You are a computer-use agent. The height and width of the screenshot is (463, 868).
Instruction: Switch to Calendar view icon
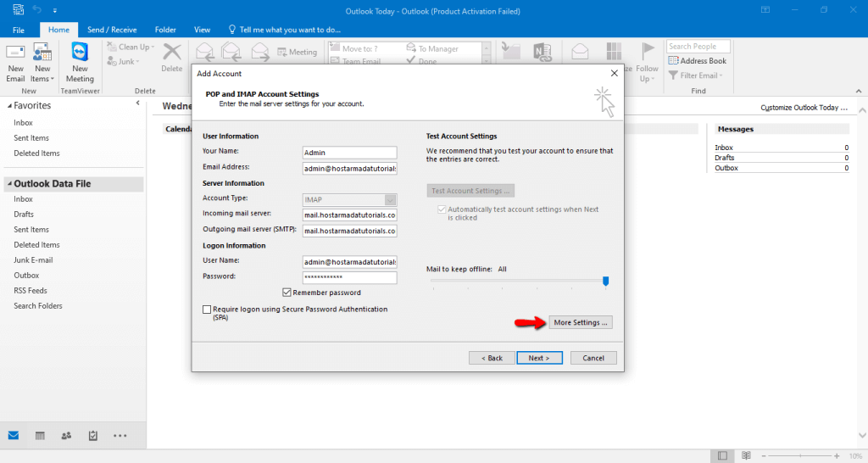pyautogui.click(x=40, y=436)
